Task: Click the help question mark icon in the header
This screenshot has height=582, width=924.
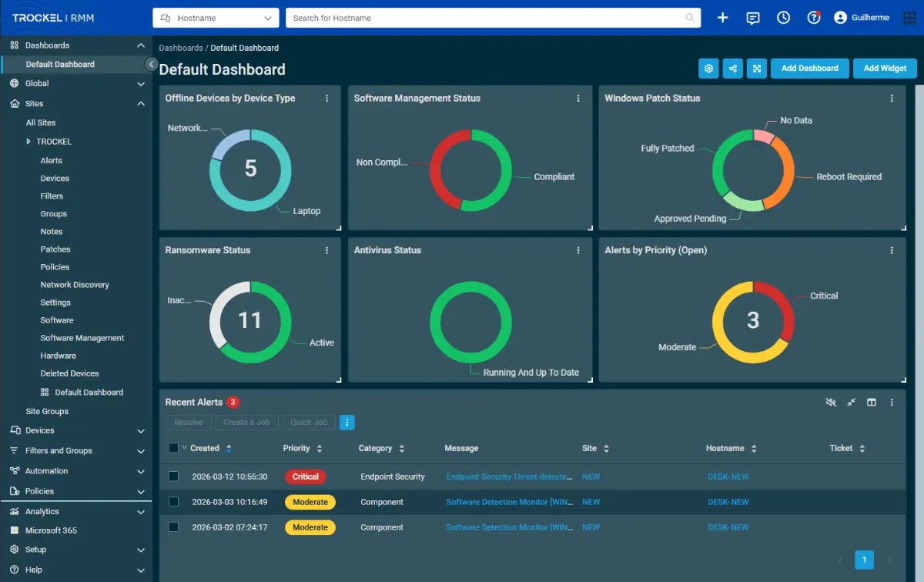Action: [814, 18]
